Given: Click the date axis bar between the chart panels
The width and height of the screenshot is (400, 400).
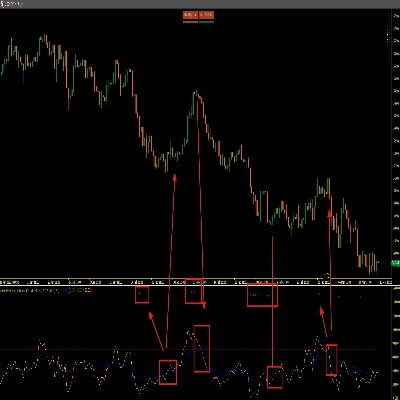Looking at the screenshot, I should pyautogui.click(x=196, y=282).
